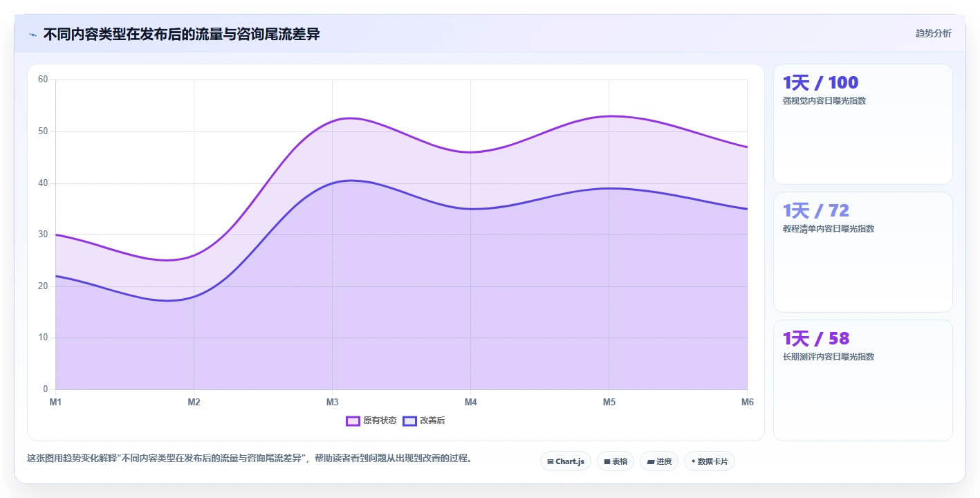Image resolution: width=980 pixels, height=498 pixels.
Task: Click the 1天 / 72 value
Action: click(x=815, y=211)
